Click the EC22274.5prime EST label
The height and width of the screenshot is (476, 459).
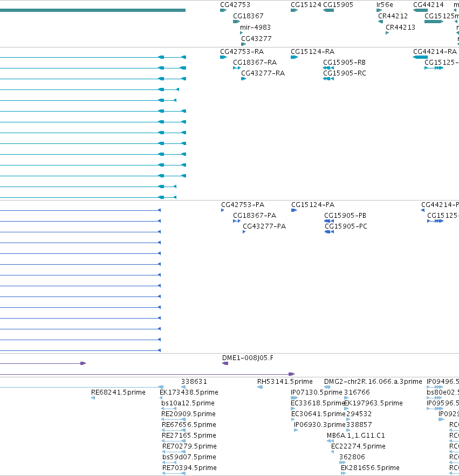[x=359, y=446]
